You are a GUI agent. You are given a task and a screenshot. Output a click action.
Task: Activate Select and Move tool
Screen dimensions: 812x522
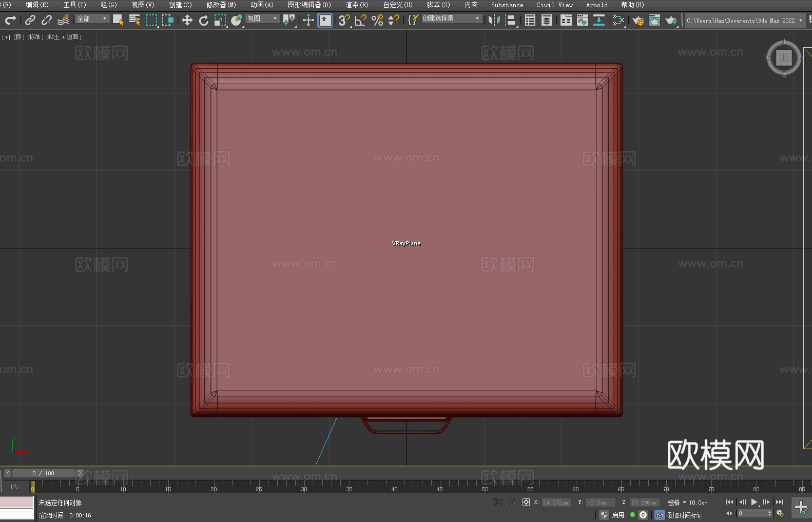187,20
